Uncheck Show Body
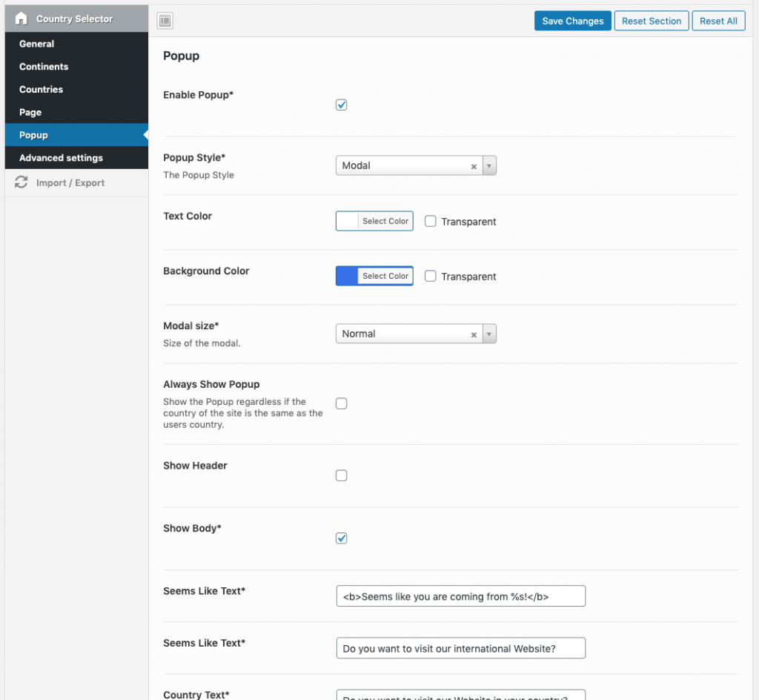 click(x=341, y=538)
